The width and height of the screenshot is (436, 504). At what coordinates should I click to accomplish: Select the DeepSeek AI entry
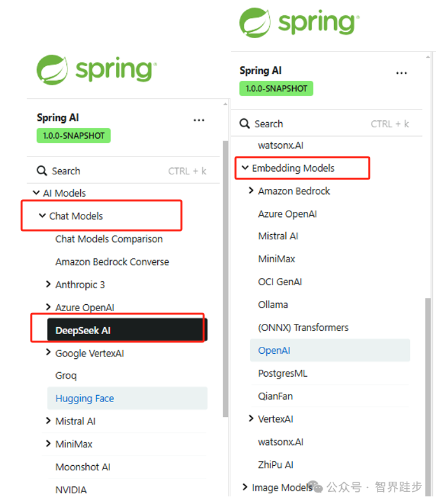pyautogui.click(x=127, y=330)
